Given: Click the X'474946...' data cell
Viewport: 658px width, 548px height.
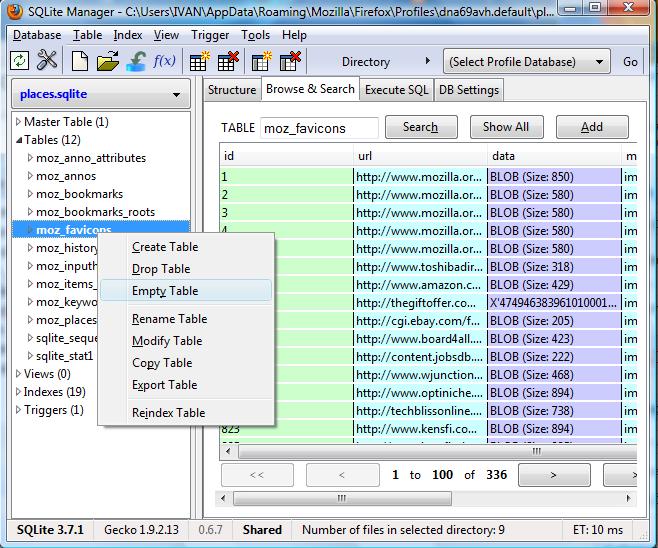Looking at the screenshot, I should point(554,303).
